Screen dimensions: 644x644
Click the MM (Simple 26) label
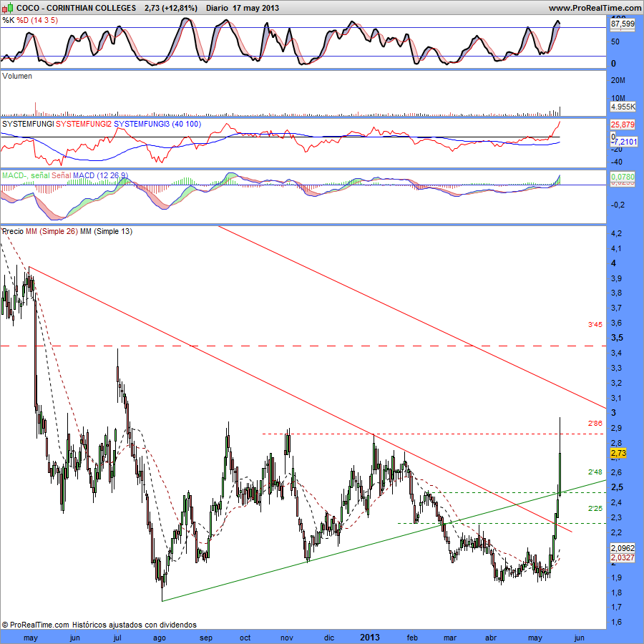click(x=52, y=231)
